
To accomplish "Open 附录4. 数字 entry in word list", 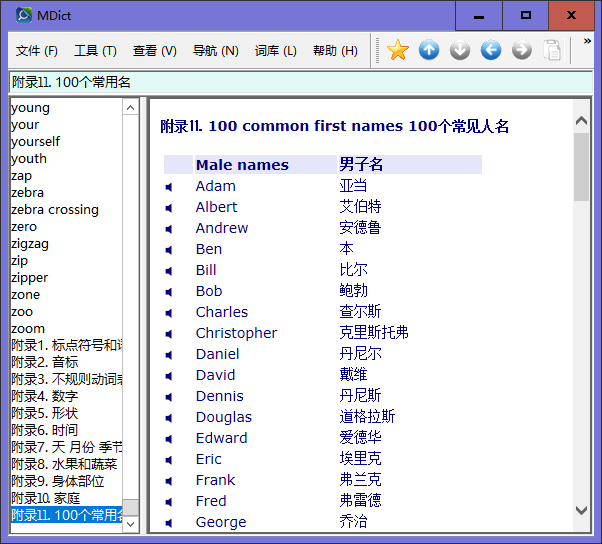I will 44,397.
